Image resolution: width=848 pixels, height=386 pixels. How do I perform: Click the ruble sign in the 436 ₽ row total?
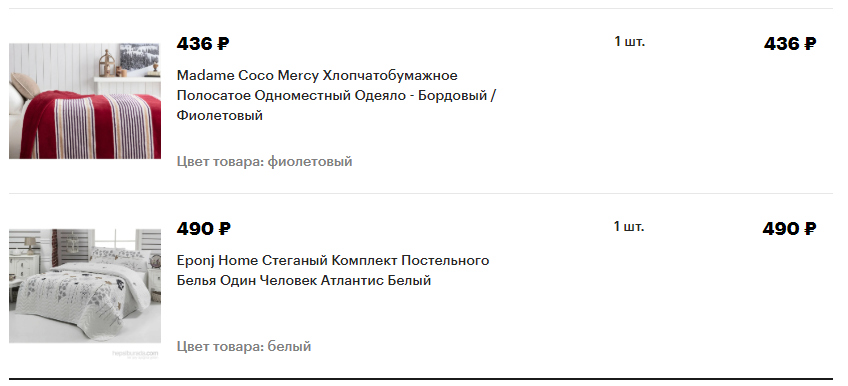point(810,43)
